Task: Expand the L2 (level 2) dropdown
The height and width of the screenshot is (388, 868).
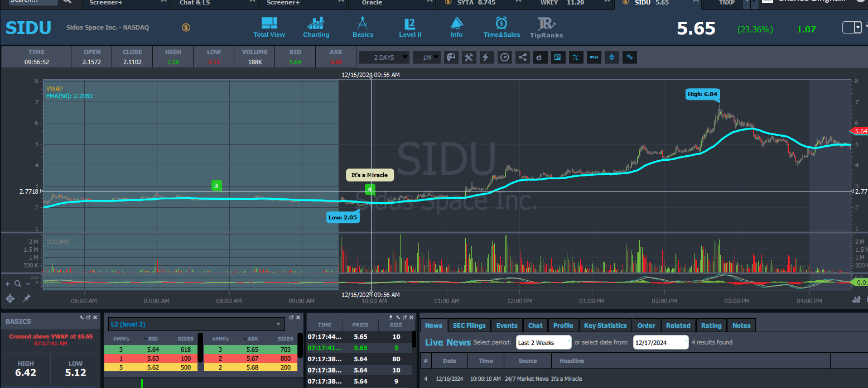Action: [x=196, y=324]
